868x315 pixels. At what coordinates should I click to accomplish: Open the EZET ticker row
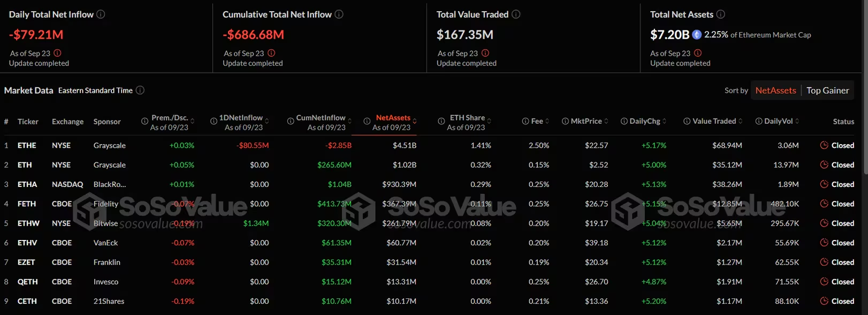tap(26, 262)
